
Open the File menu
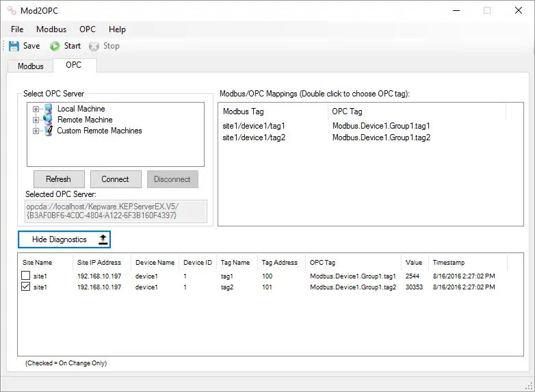coord(17,29)
